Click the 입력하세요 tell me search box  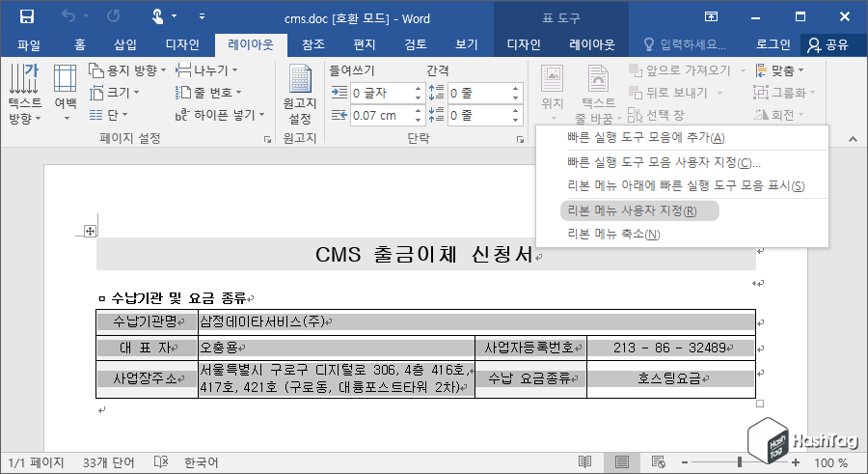(686, 44)
